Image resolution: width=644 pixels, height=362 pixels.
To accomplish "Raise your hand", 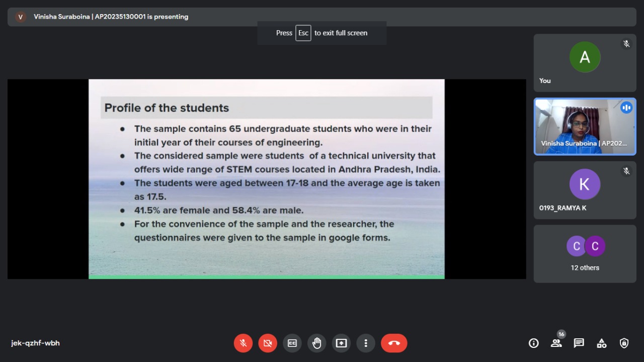I will click(x=317, y=343).
